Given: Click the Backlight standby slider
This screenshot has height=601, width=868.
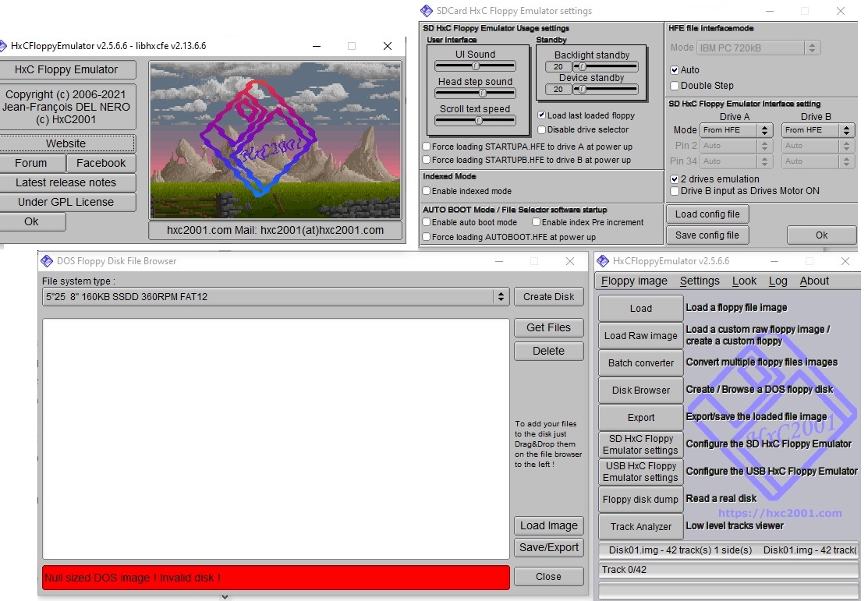Looking at the screenshot, I should pyautogui.click(x=606, y=67).
